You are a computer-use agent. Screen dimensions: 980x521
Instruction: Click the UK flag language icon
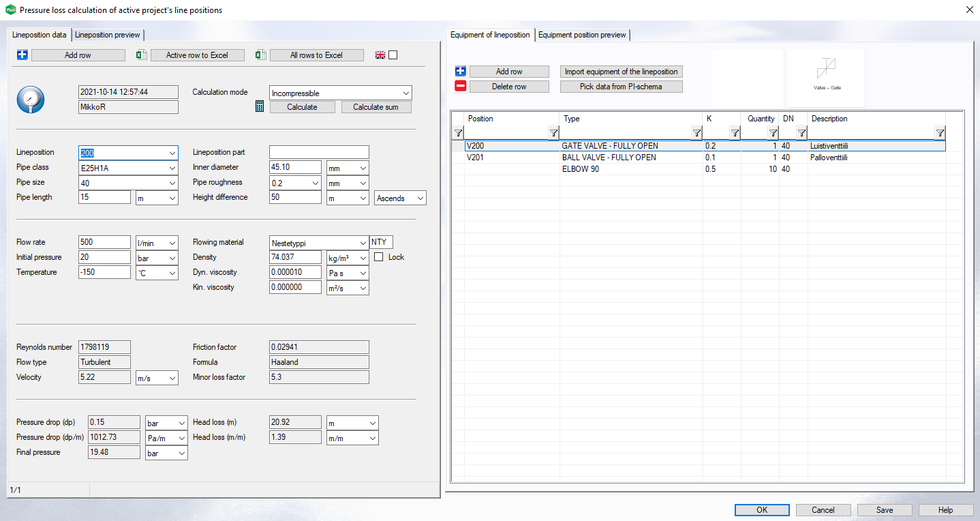click(x=380, y=55)
